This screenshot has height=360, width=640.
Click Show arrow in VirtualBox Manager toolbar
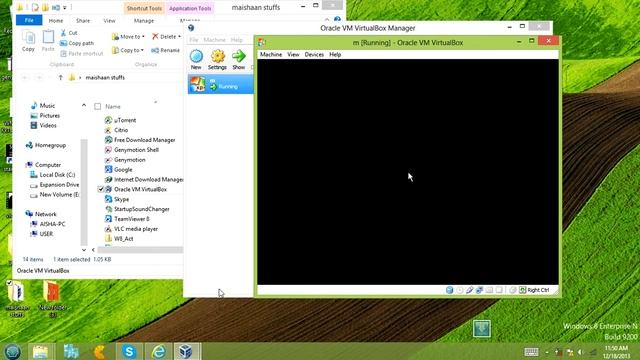pos(239,60)
